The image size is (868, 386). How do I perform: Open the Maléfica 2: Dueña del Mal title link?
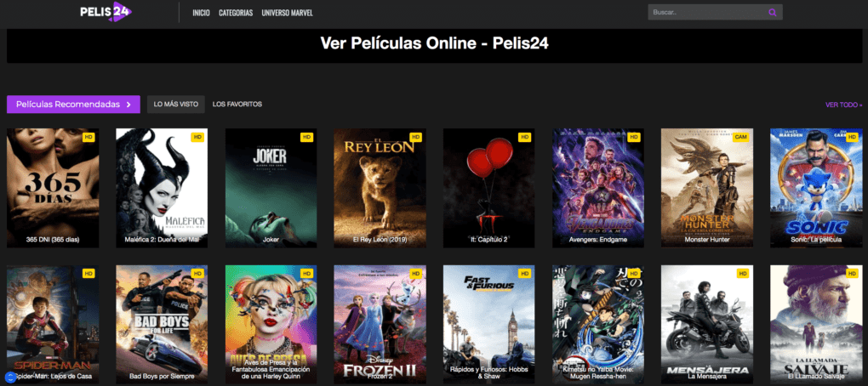click(x=162, y=240)
